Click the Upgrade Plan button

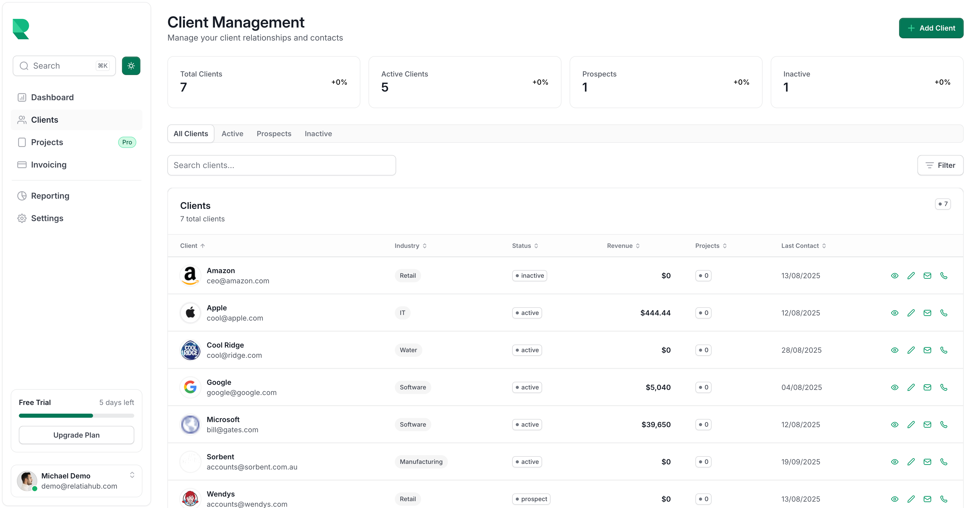click(77, 435)
